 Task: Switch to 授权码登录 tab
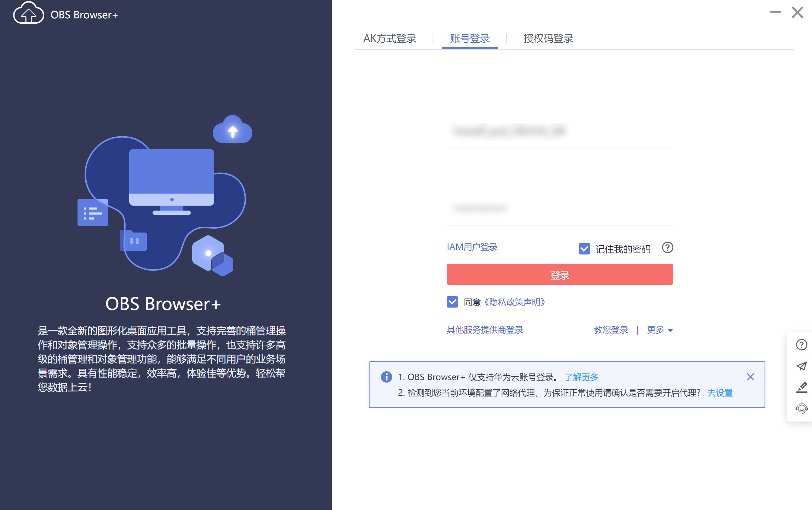tap(548, 38)
